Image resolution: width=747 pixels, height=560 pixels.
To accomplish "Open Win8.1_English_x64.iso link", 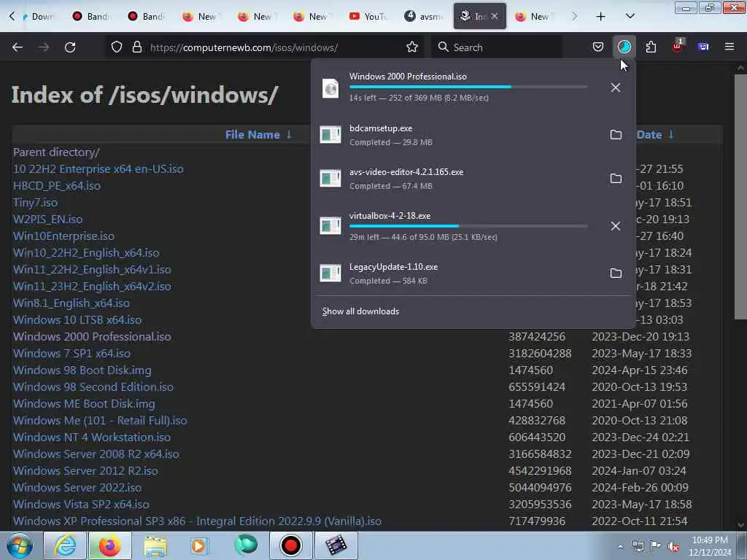I will coord(71,303).
